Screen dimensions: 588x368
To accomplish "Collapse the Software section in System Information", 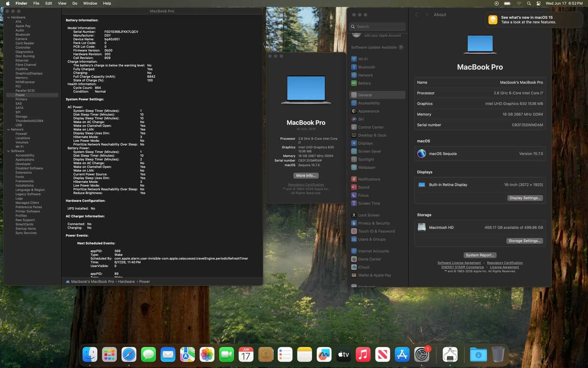I will [x=8, y=151].
